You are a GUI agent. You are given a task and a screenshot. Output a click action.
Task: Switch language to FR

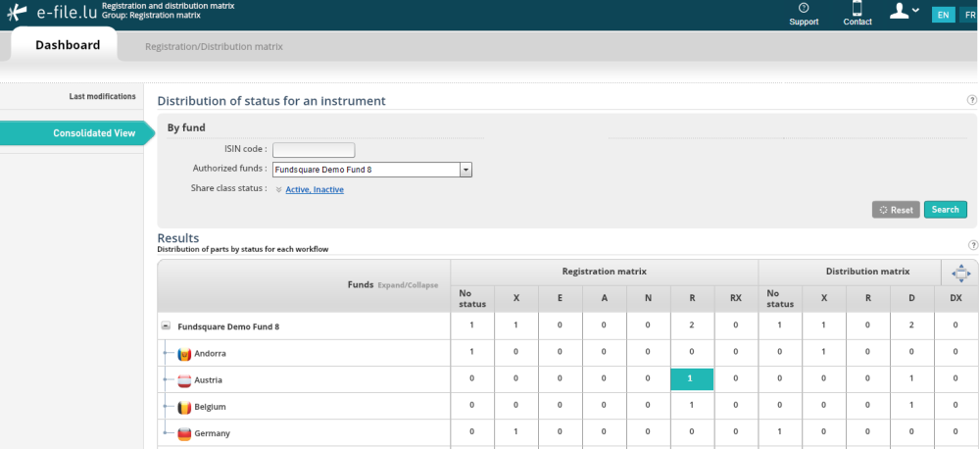click(x=969, y=15)
